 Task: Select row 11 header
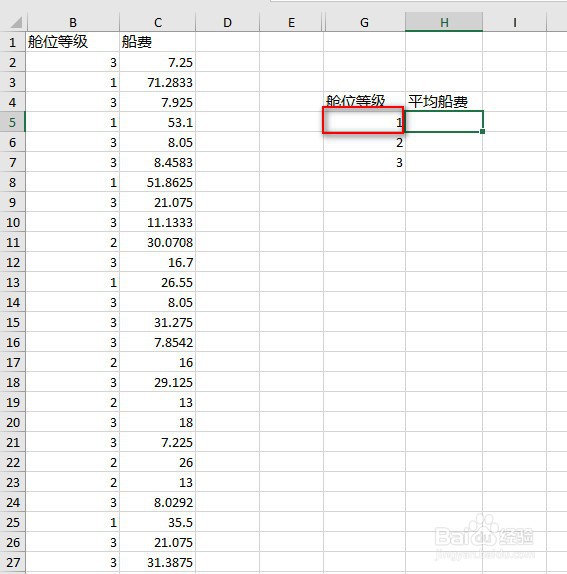pyautogui.click(x=12, y=242)
